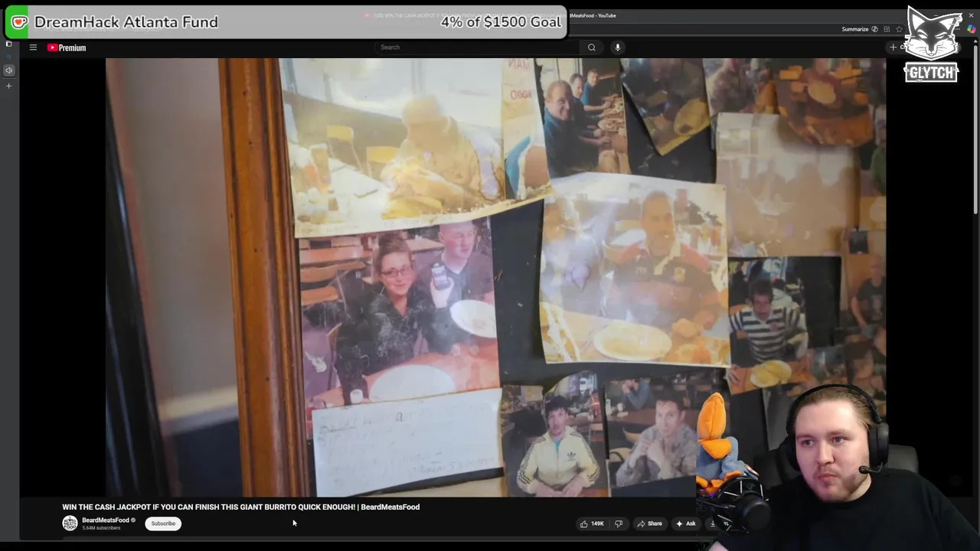This screenshot has width=980, height=551.
Task: Close the browser window
Action: tap(971, 15)
